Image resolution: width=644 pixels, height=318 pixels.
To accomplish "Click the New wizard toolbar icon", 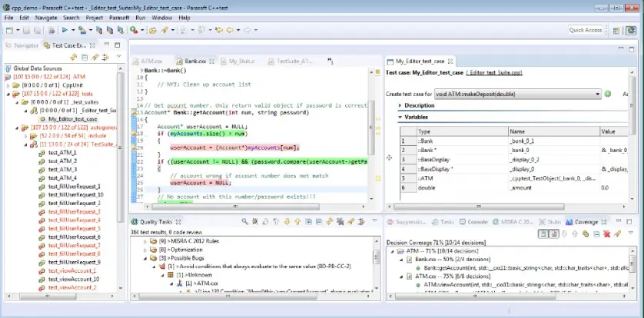I will 9,30.
